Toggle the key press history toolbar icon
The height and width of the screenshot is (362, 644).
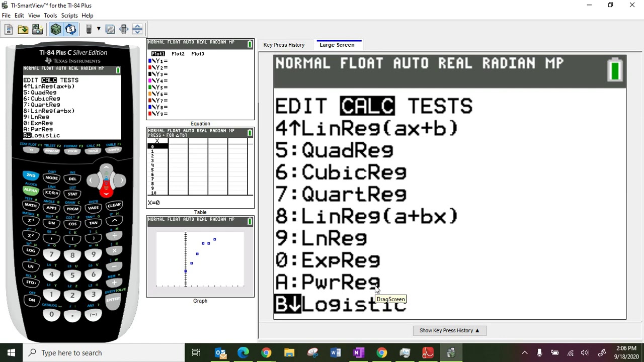pos(70,29)
